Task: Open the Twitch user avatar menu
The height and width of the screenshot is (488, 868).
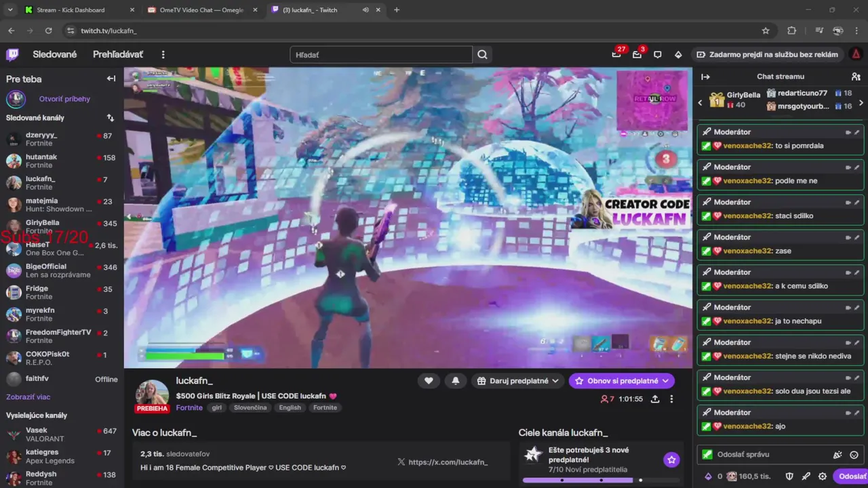Action: coord(856,54)
